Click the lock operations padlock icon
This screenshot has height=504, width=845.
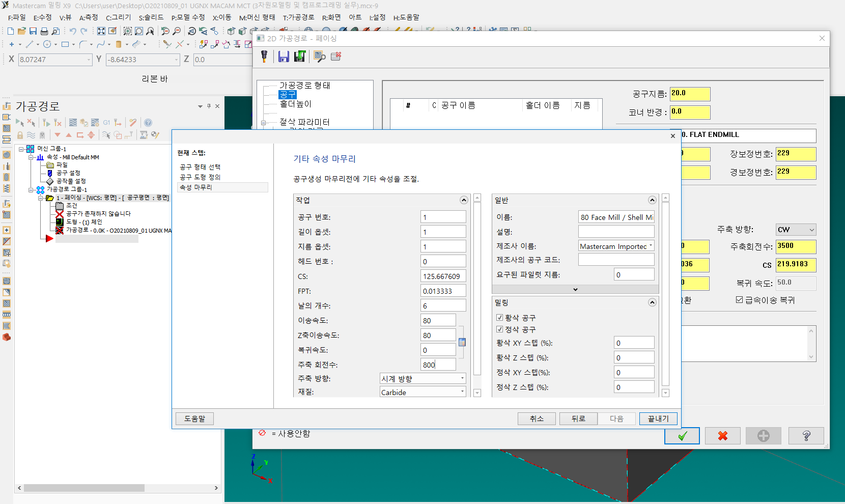pos(20,135)
